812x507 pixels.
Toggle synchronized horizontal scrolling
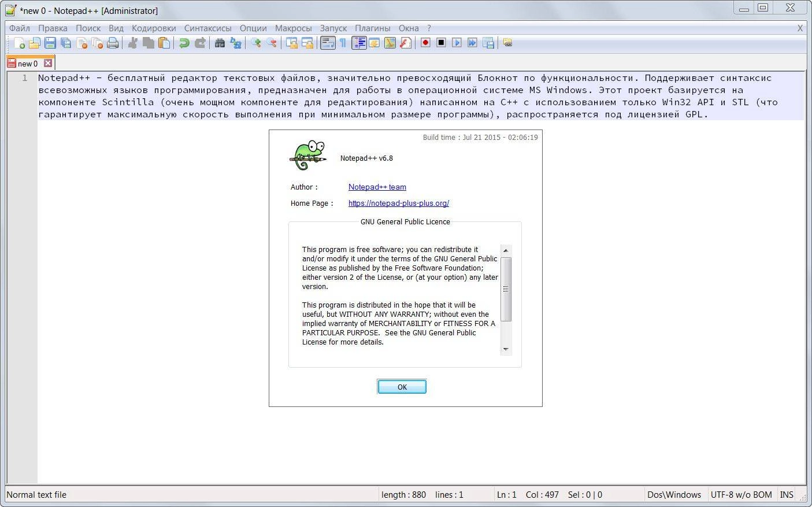(307, 43)
